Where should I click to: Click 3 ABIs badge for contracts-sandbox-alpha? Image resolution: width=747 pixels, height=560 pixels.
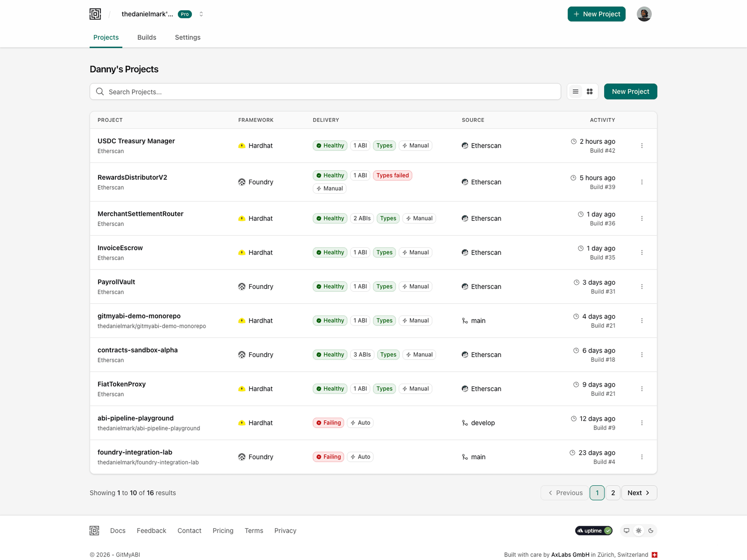(362, 355)
